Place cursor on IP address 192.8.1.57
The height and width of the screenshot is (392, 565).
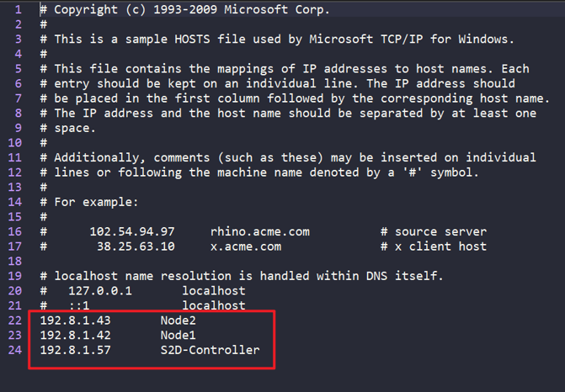click(x=75, y=350)
